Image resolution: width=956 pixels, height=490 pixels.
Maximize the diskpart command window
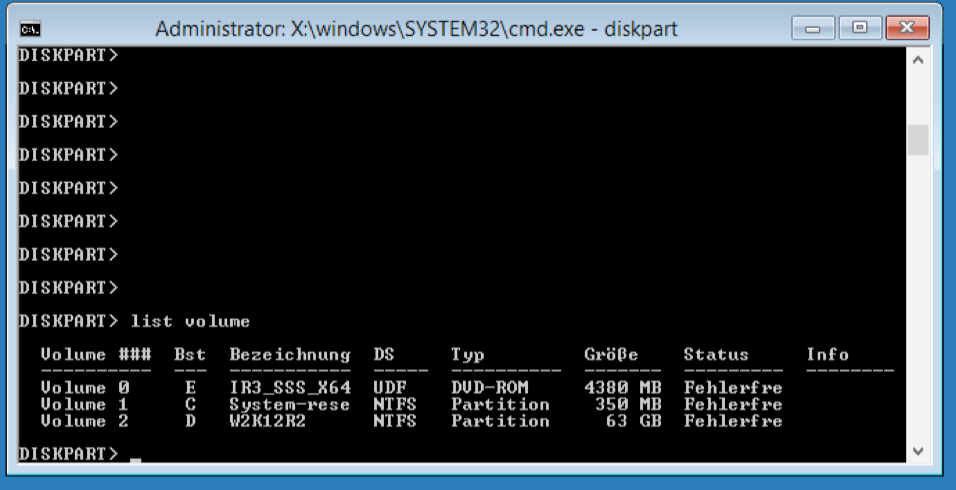pos(860,28)
